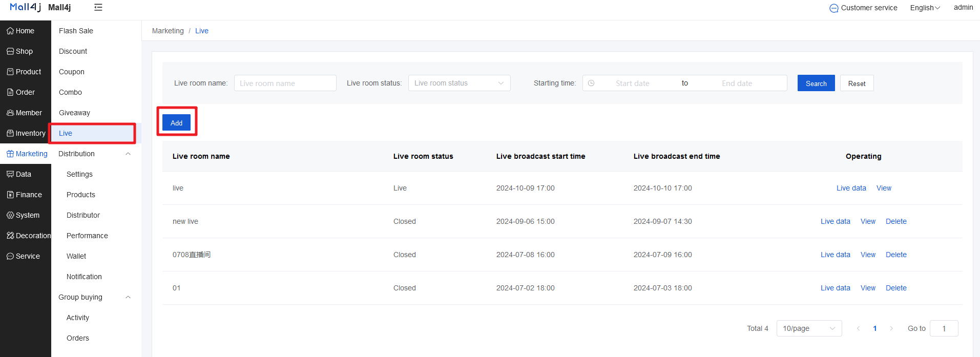
Task: Click the customer service chat icon
Action: click(x=834, y=8)
